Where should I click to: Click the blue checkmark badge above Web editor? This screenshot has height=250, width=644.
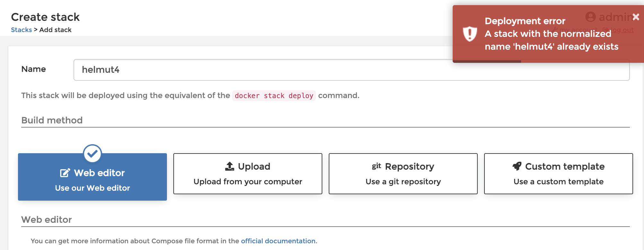pos(92,154)
